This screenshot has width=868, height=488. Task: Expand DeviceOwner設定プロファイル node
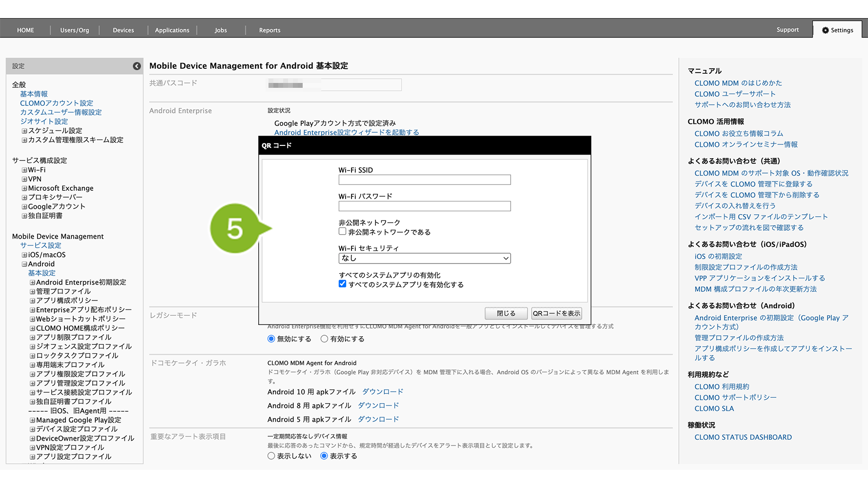(x=32, y=439)
